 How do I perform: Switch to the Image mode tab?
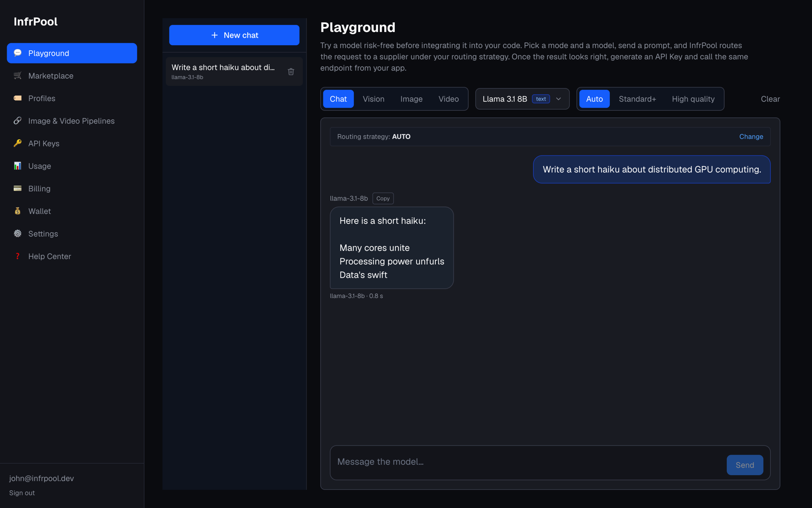(412, 99)
